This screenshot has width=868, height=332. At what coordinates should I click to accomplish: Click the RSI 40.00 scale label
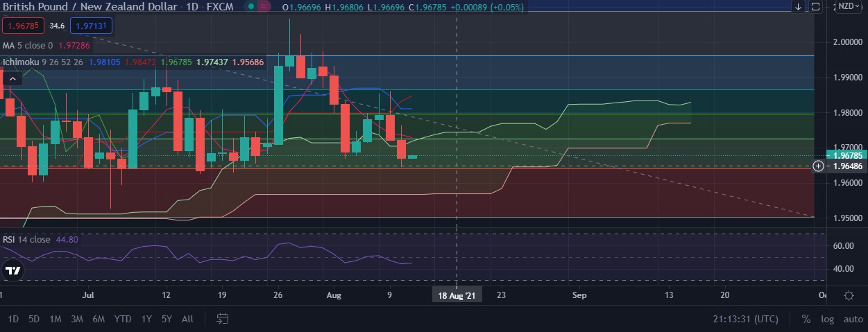(x=842, y=269)
